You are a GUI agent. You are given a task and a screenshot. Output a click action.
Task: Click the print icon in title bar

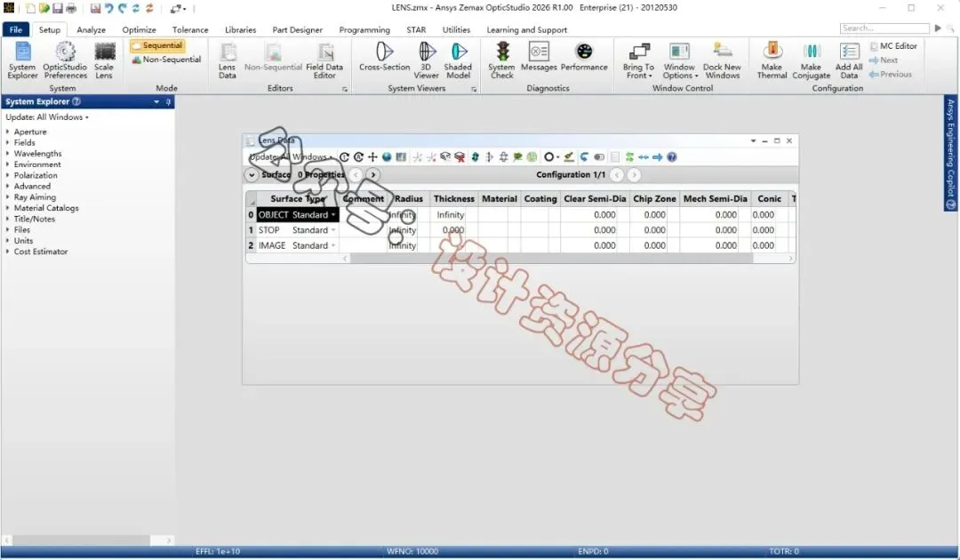71,8
